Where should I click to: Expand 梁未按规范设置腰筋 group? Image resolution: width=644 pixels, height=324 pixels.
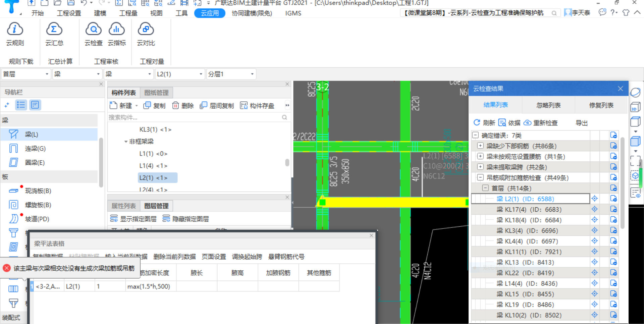[x=480, y=156]
